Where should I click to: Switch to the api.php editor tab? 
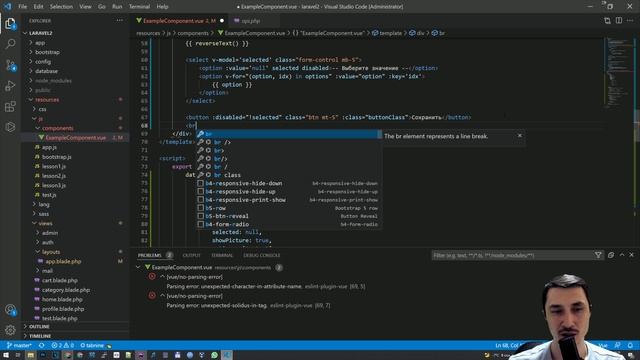click(250, 20)
